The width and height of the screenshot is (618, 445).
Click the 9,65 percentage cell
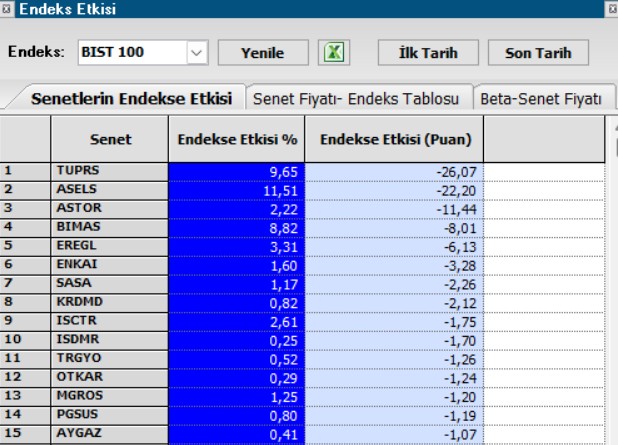coord(236,172)
